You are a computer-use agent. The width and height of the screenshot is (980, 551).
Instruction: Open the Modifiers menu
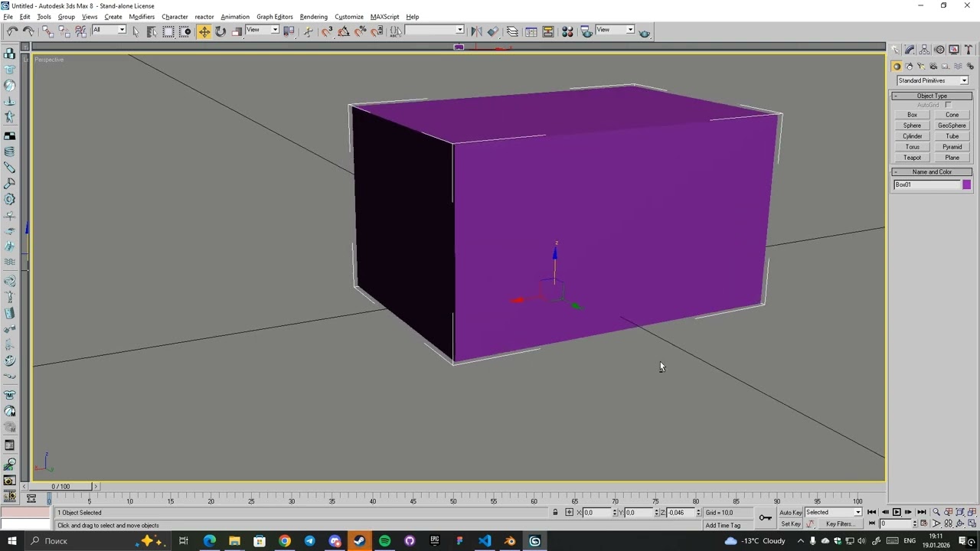142,17
